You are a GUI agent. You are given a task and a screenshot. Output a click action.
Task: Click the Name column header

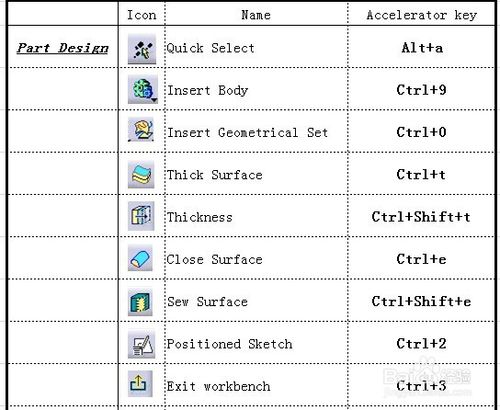pyautogui.click(x=256, y=15)
